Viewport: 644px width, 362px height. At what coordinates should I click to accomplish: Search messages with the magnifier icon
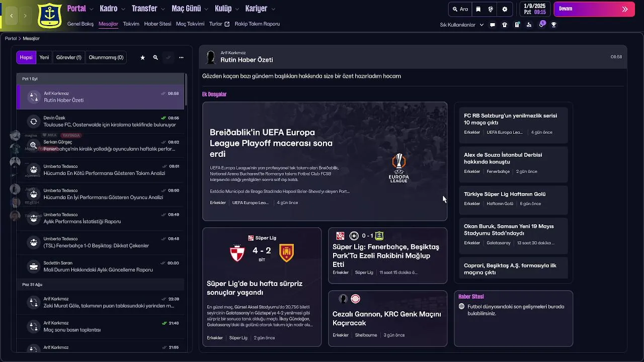click(155, 58)
